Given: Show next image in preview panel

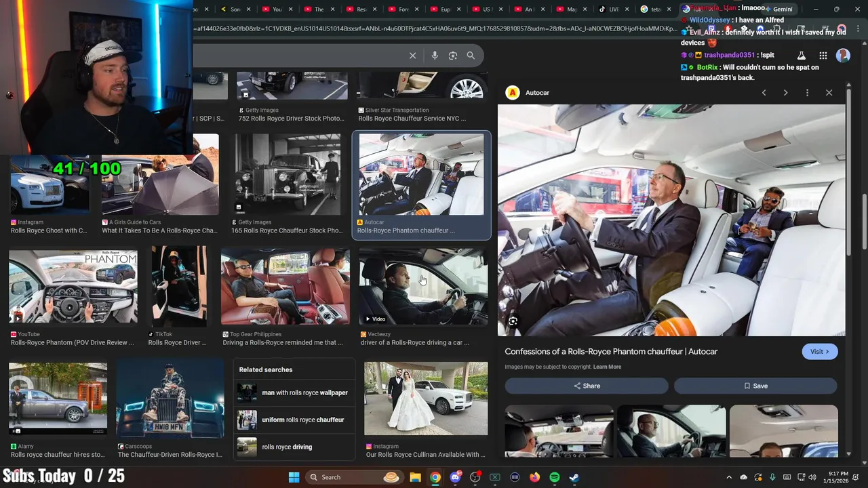Looking at the screenshot, I should [785, 92].
